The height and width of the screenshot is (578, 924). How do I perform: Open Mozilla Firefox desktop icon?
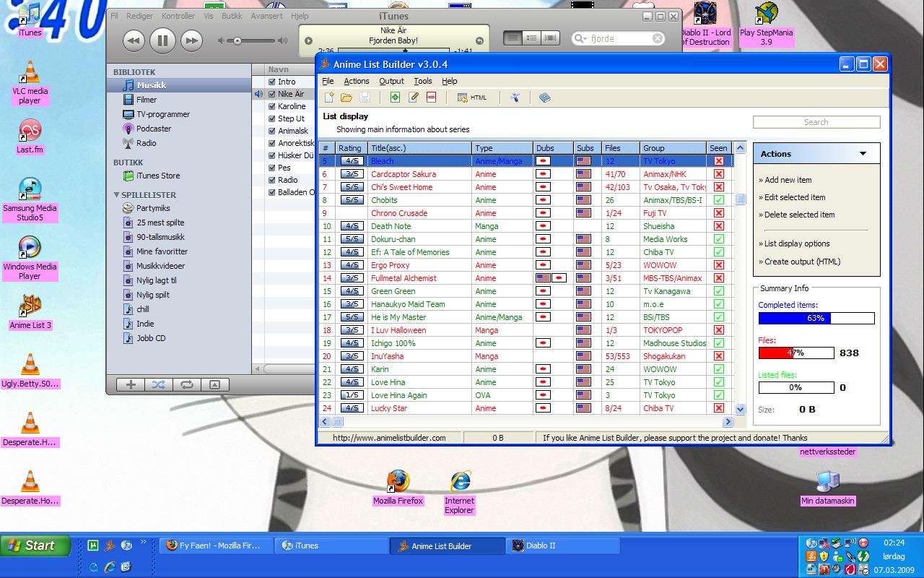(398, 488)
